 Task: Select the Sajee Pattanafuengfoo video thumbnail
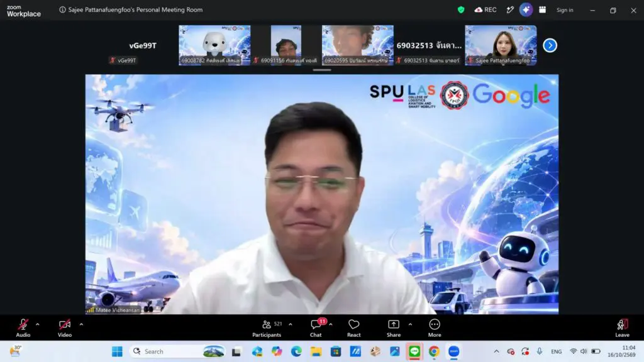point(501,45)
